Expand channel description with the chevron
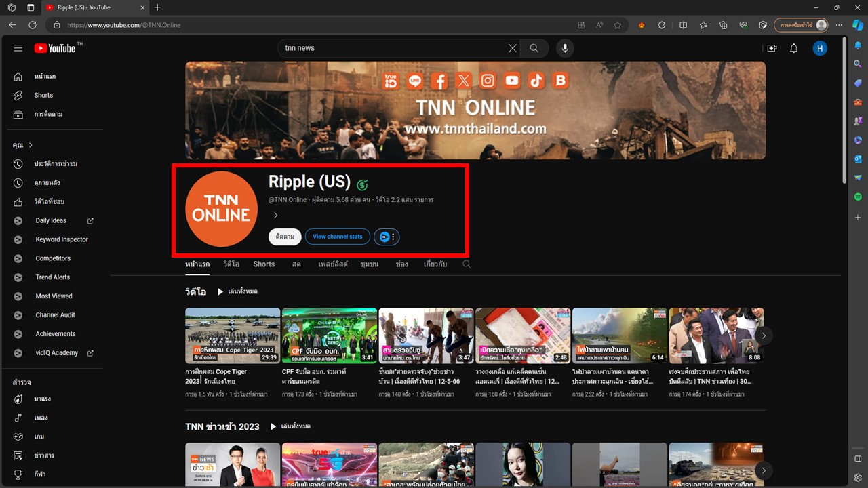The image size is (868, 488). [275, 216]
